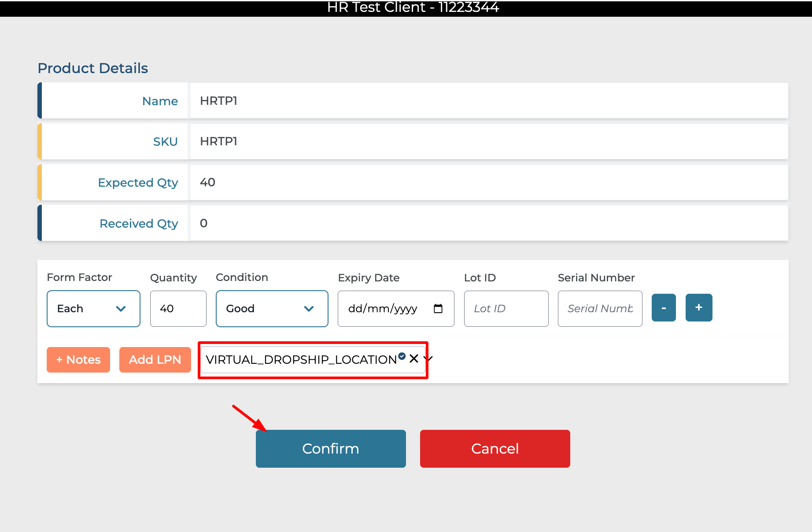Select the Expected Qty value 40
This screenshot has height=532, width=812.
207,182
